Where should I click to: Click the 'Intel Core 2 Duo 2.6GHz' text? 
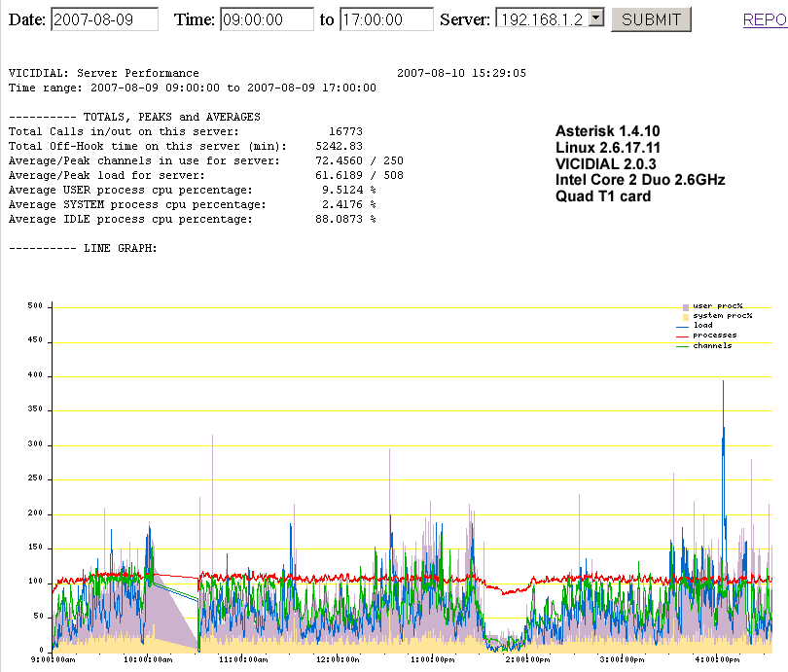[640, 180]
